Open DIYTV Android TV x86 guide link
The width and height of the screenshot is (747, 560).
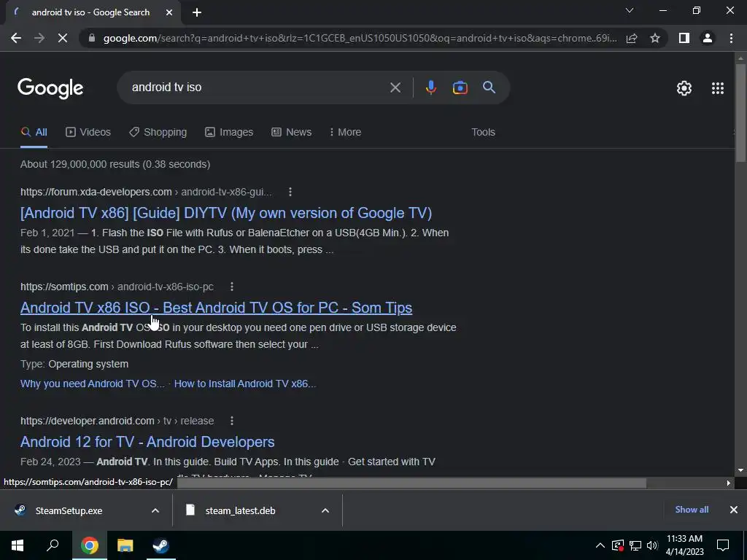(x=226, y=213)
